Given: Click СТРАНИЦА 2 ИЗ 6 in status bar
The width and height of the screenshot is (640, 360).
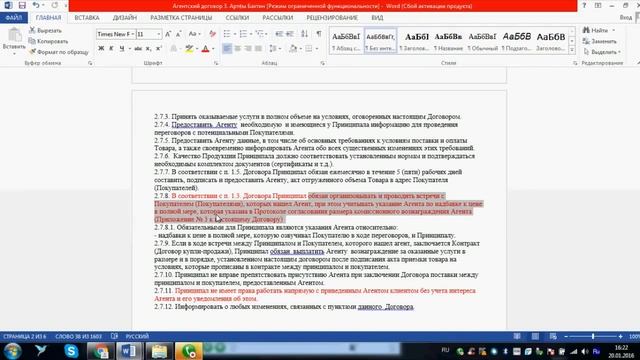Looking at the screenshot, I should [x=25, y=336].
